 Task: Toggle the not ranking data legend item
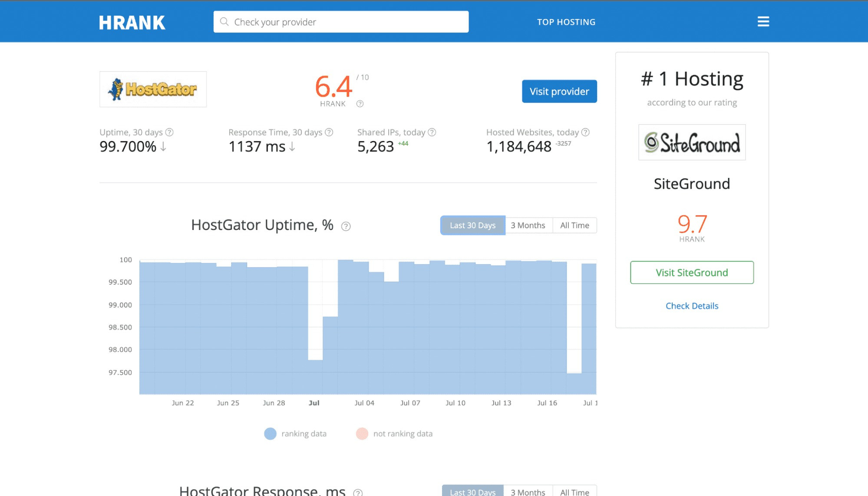click(x=394, y=434)
